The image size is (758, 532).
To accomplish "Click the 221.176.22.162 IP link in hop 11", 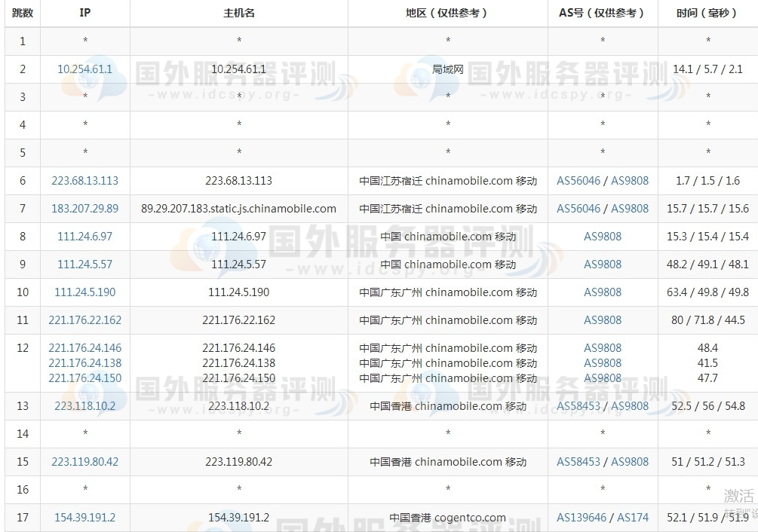I will pyautogui.click(x=84, y=320).
